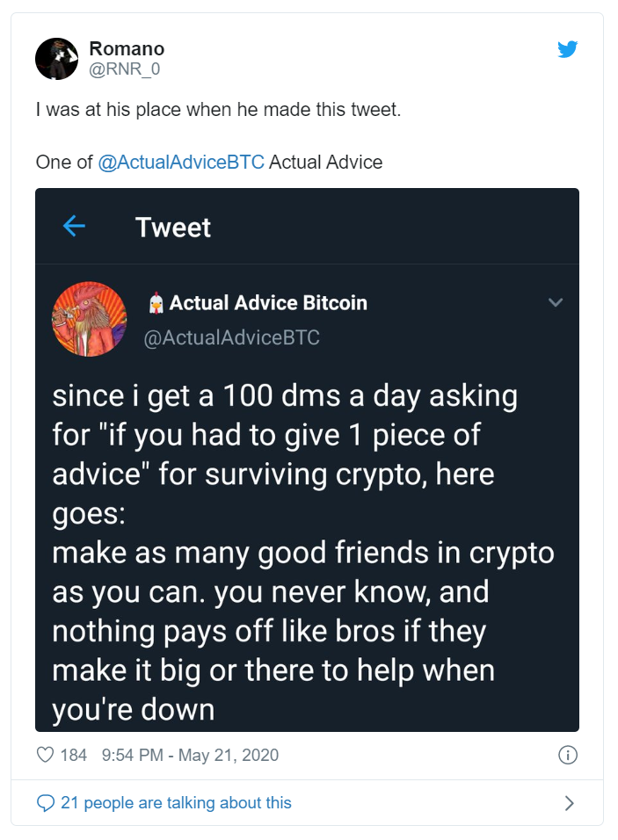Open the @RNR_0 handle
The height and width of the screenshot is (840, 618).
124,69
